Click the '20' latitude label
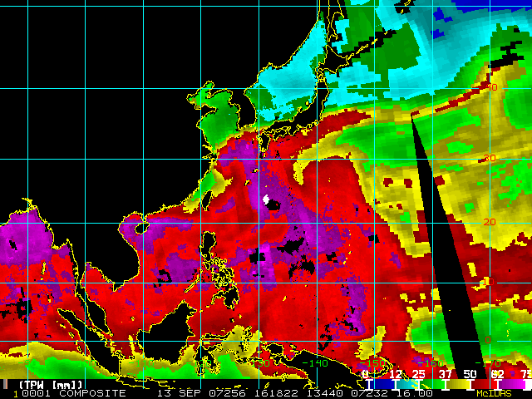 (490, 222)
